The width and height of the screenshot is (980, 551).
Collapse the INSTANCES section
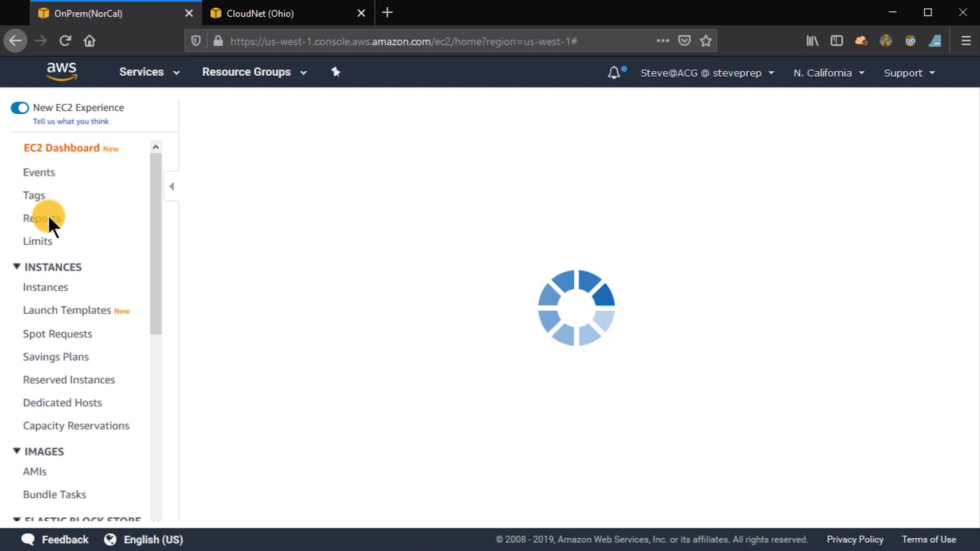click(17, 267)
